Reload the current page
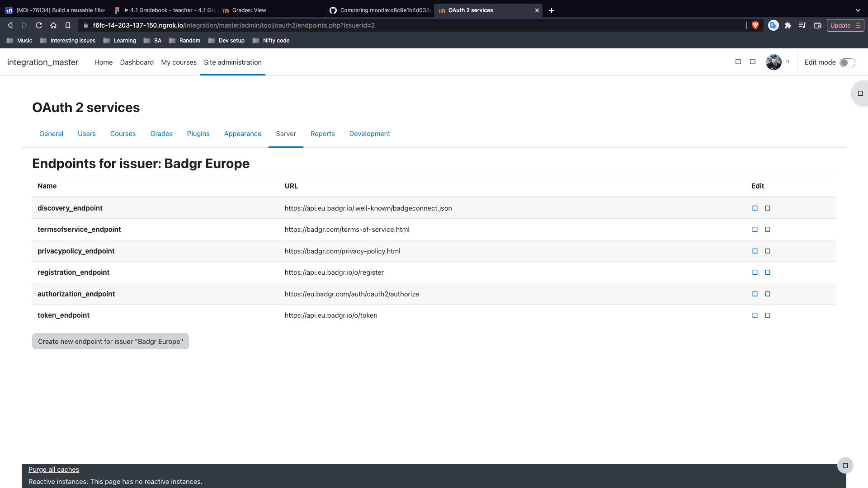The image size is (868, 488). [39, 25]
